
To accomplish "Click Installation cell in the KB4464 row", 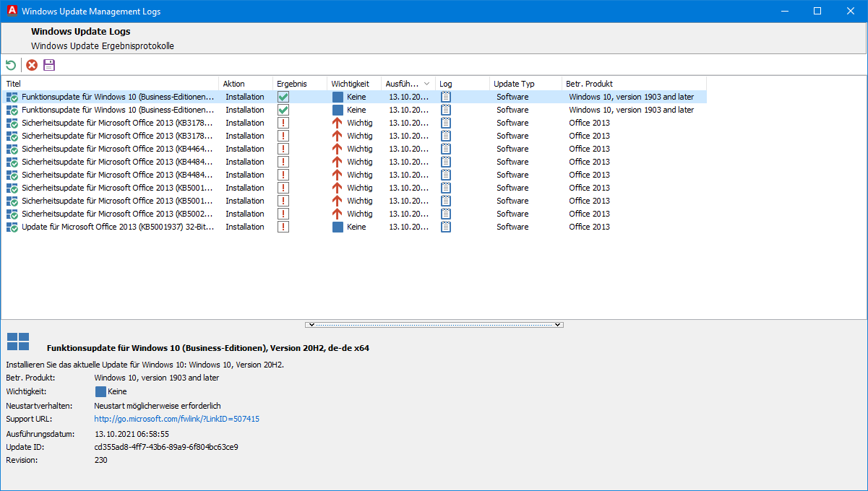I will [245, 149].
